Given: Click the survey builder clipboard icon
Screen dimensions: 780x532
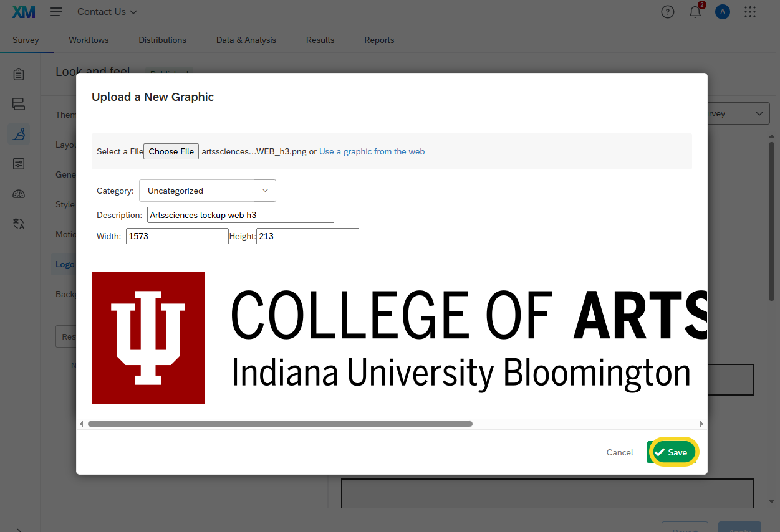Looking at the screenshot, I should [19, 75].
